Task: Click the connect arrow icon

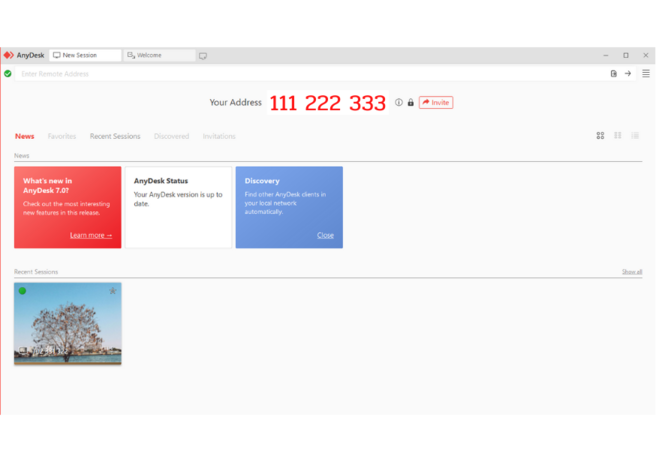Action: pos(628,74)
